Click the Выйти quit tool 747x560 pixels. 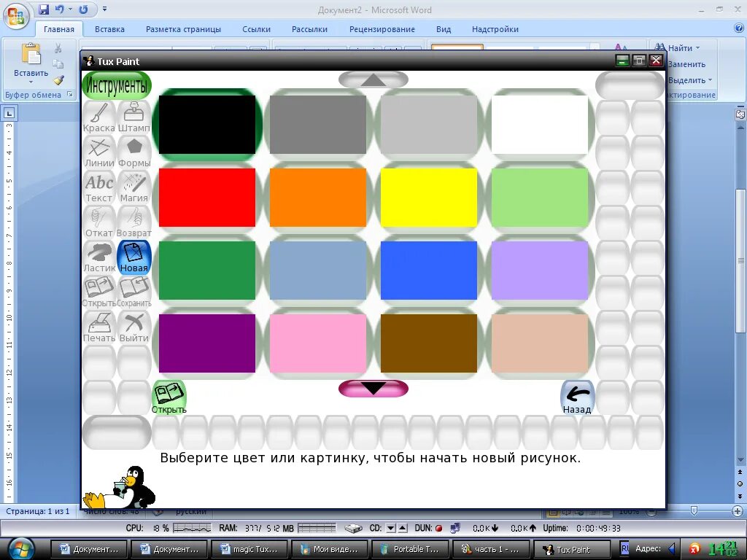click(134, 327)
